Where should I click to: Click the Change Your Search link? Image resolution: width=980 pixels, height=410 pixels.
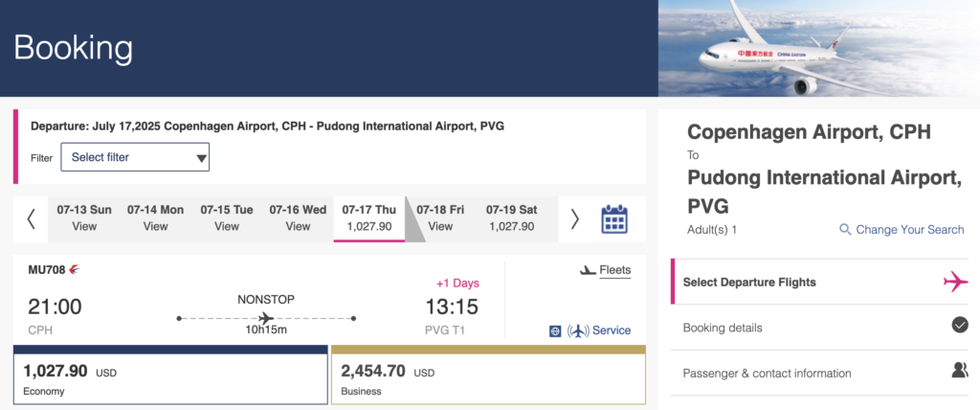pos(909,230)
